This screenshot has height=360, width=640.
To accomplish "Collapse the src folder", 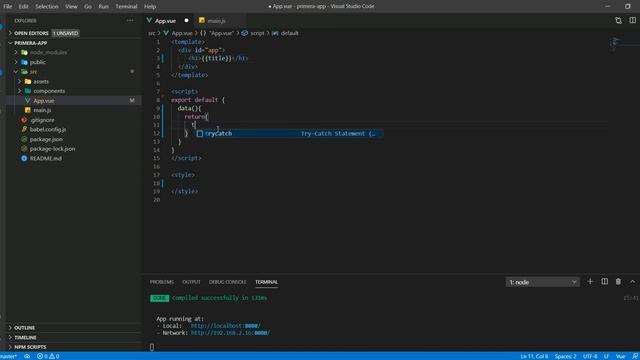I will coord(33,72).
